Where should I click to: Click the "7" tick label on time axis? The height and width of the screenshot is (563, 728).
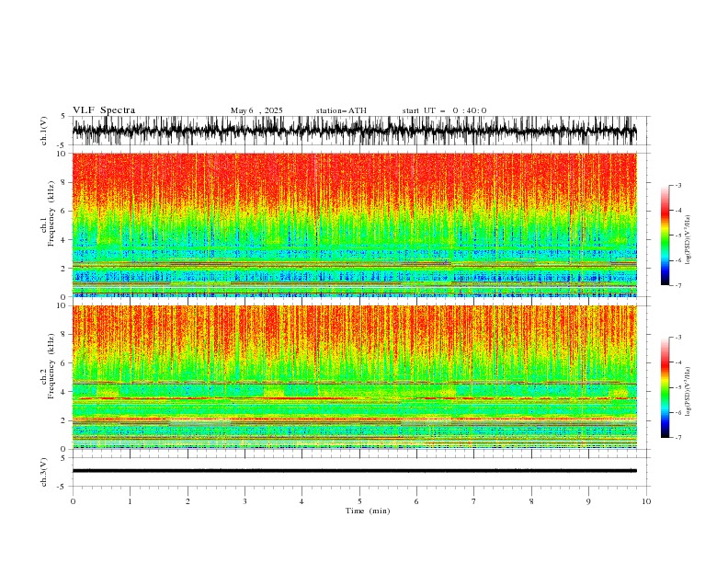click(x=474, y=501)
